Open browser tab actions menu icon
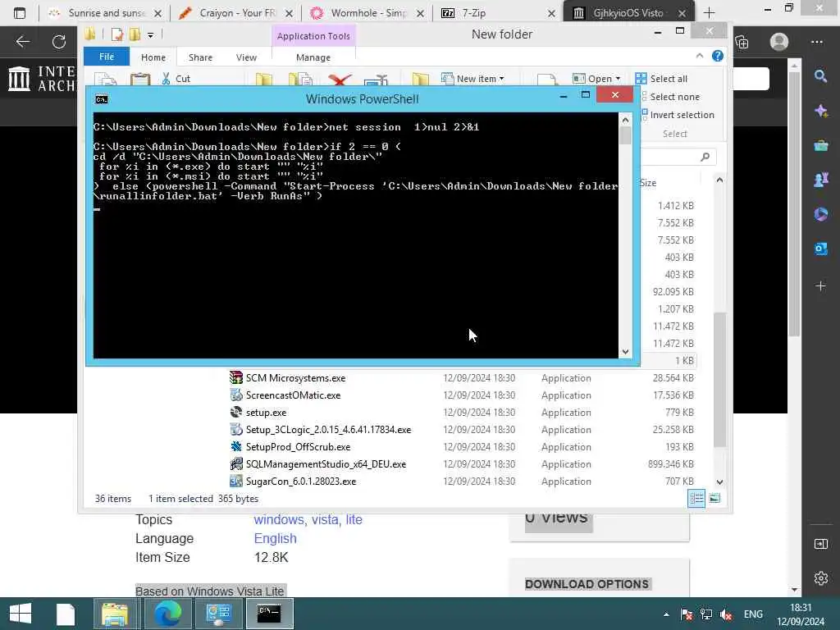Image resolution: width=840 pixels, height=630 pixels. click(x=20, y=13)
